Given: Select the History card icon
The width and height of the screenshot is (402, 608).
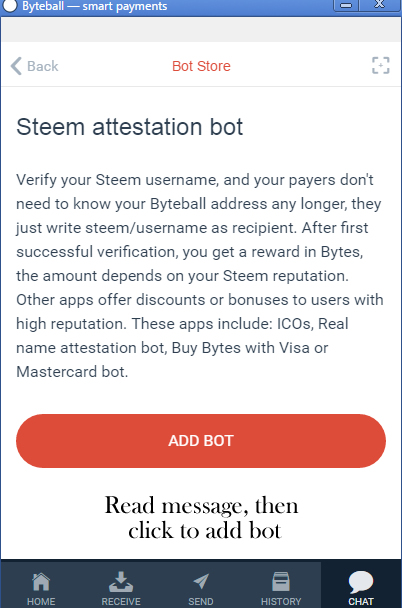Looking at the screenshot, I should pyautogui.click(x=281, y=582).
